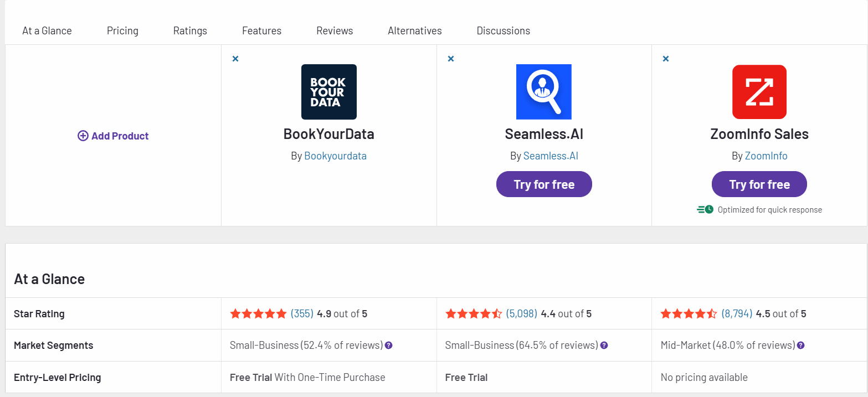Viewport: 868px width, 397px height.
Task: Go to the Ratings tab
Action: [x=190, y=30]
